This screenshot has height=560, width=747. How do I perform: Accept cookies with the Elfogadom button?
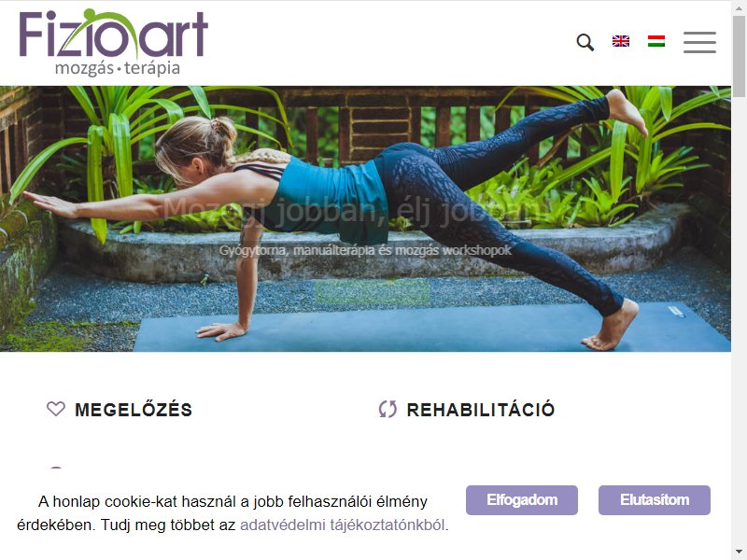point(522,500)
